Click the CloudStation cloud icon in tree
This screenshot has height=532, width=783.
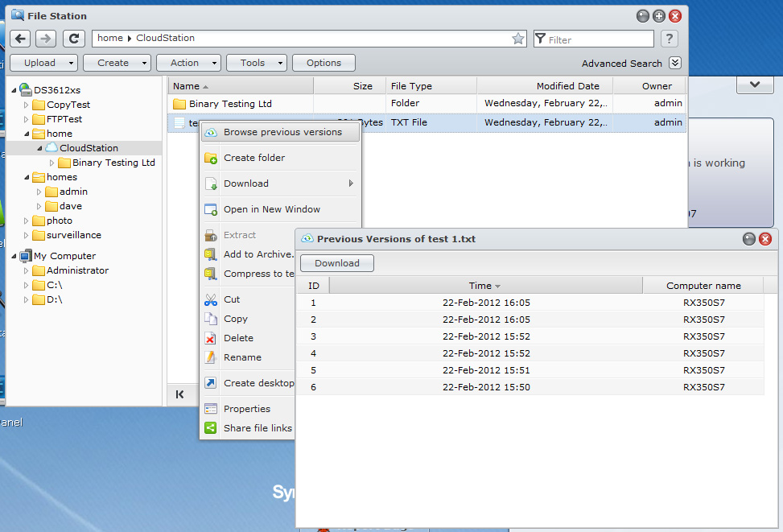pyautogui.click(x=52, y=147)
